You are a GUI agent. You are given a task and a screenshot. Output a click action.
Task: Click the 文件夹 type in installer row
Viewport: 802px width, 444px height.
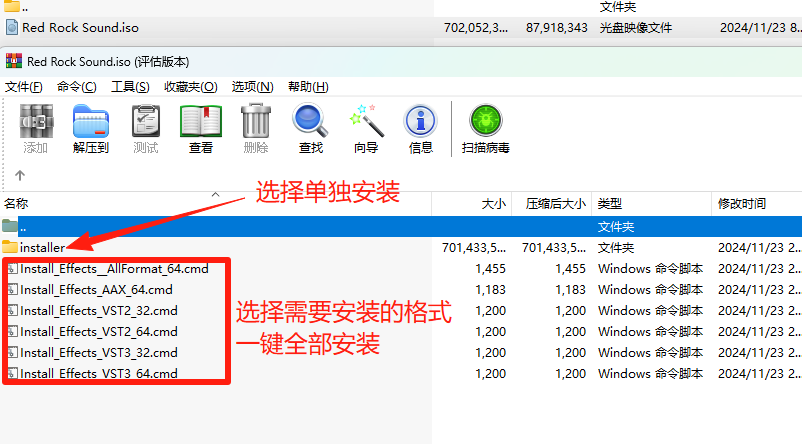pos(616,248)
